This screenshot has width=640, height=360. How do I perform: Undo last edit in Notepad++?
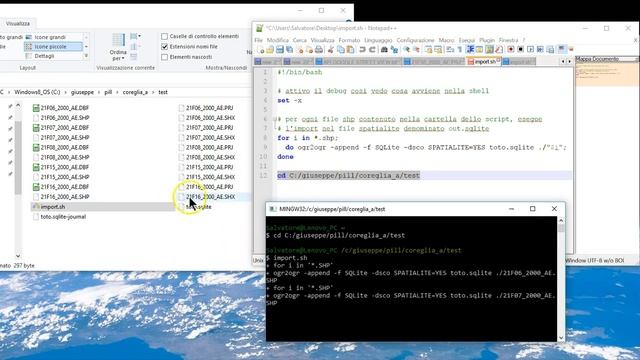coord(362,50)
